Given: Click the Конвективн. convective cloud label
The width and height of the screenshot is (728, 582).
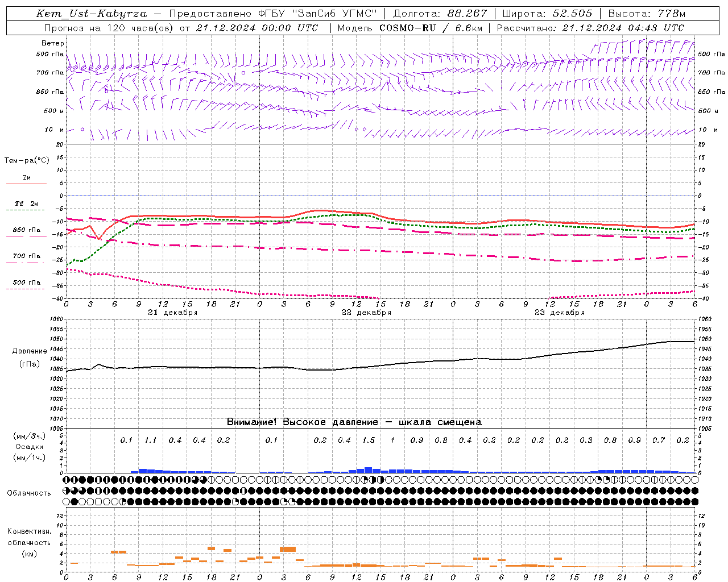Looking at the screenshot, I should click(x=30, y=531).
